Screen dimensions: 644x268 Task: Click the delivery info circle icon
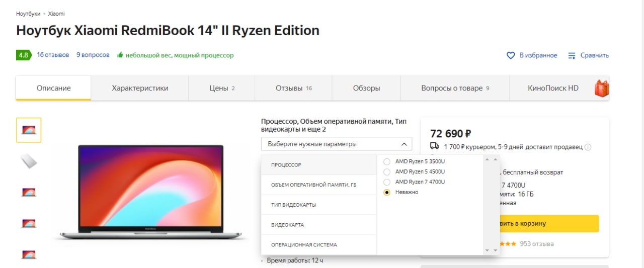point(588,147)
